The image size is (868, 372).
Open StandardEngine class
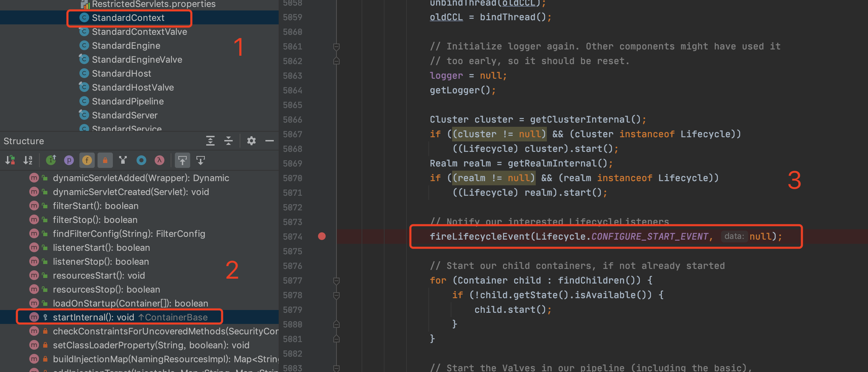(126, 46)
